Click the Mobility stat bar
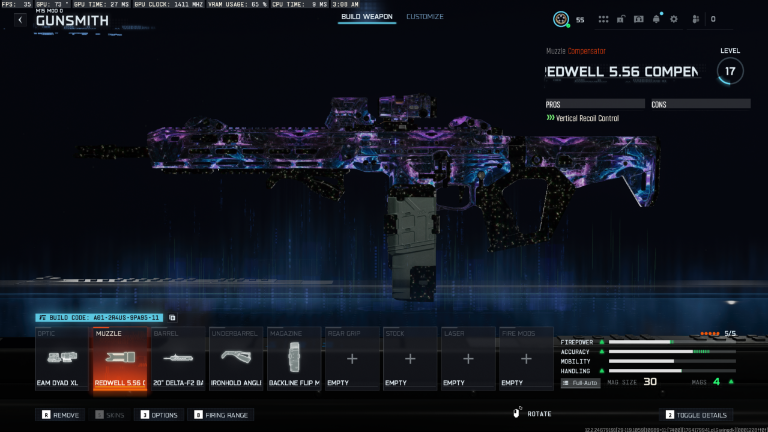The image size is (768, 432). pos(672,361)
